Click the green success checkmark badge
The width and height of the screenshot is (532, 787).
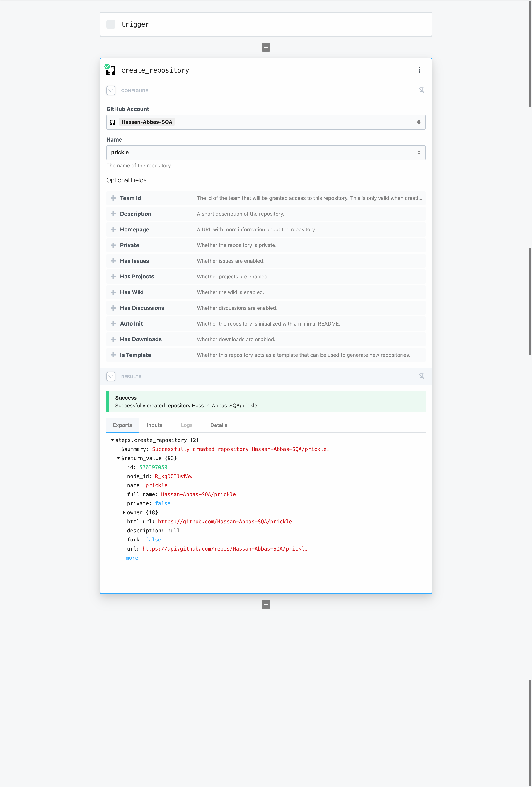(107, 66)
